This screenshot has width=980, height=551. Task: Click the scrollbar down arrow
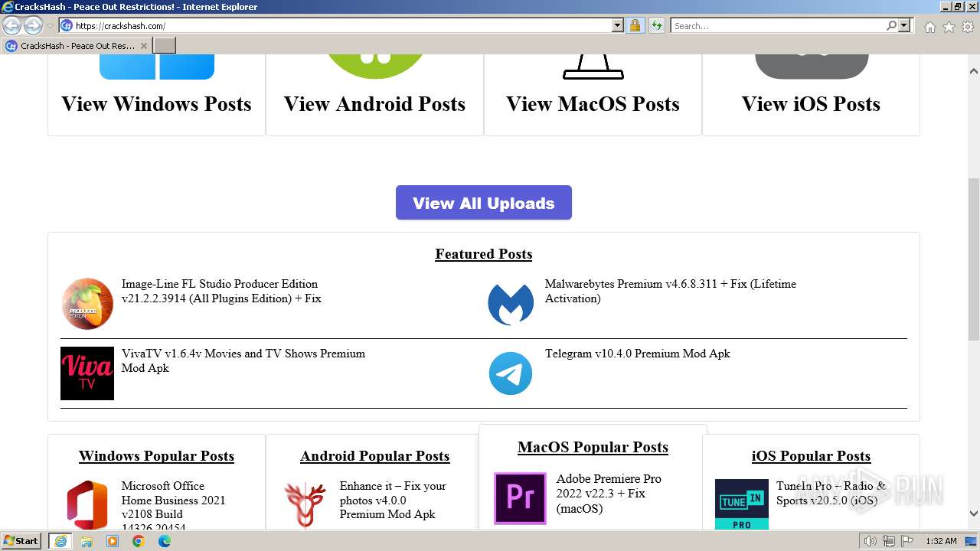[974, 514]
